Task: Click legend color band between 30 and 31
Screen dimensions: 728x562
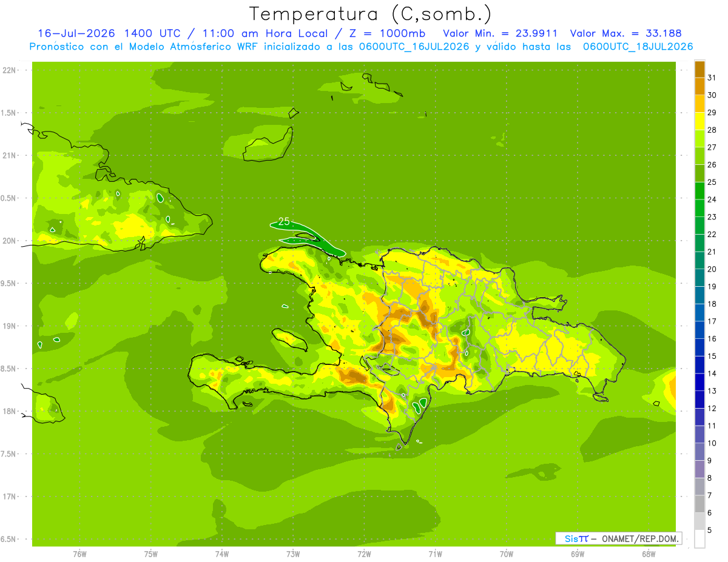Action: (699, 86)
